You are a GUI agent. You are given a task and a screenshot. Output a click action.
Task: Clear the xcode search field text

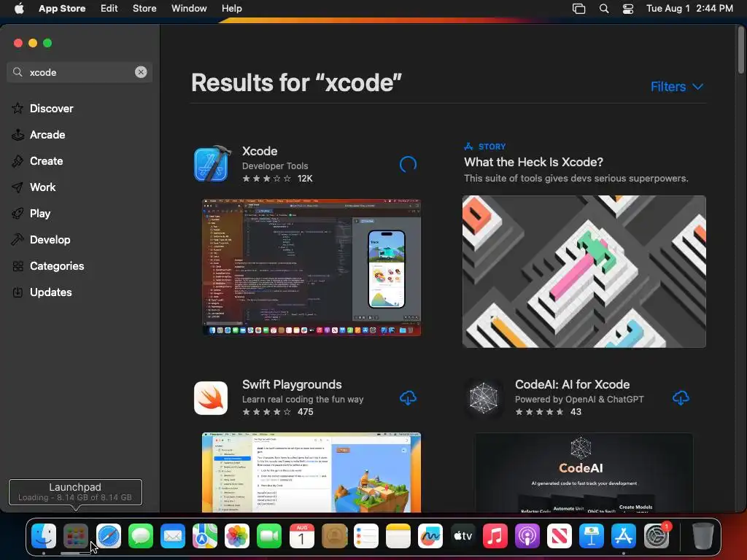[141, 72]
